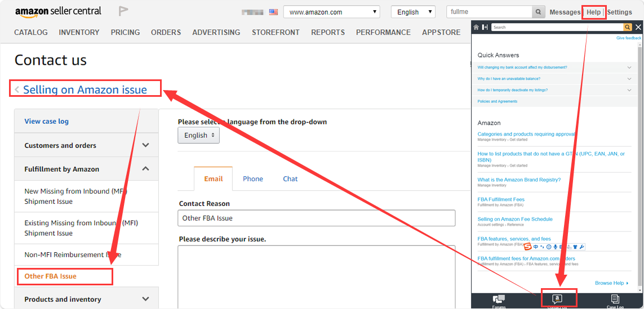This screenshot has height=309, width=644.
Task: Select Non-MFI Reimbursement Issue
Action: pos(86,254)
